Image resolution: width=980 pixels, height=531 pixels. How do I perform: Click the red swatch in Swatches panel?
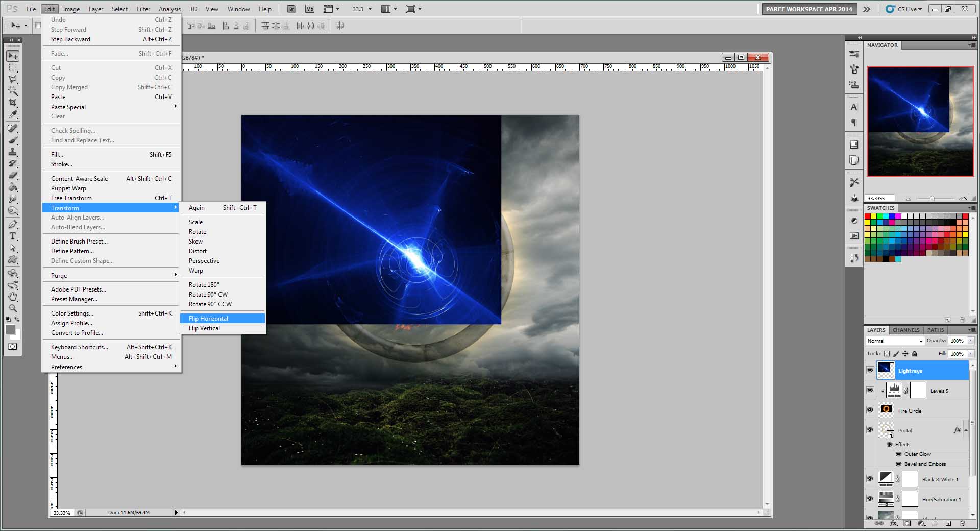coord(867,216)
